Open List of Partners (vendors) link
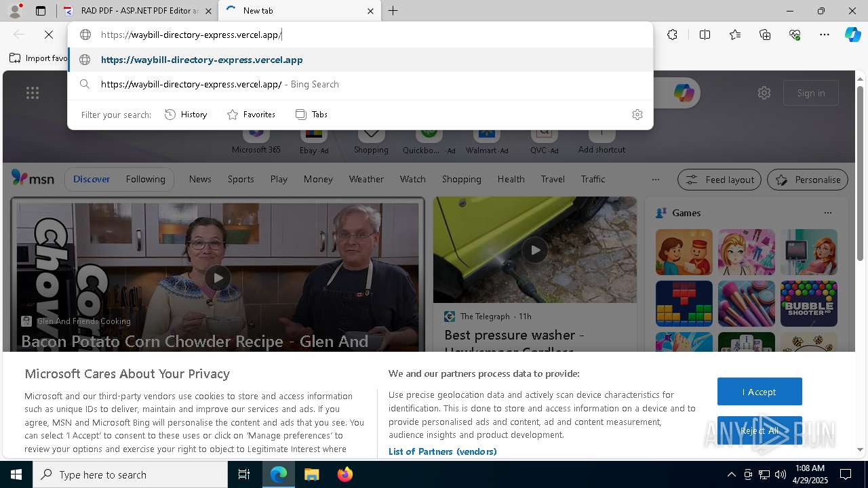This screenshot has height=488, width=868. 442,451
